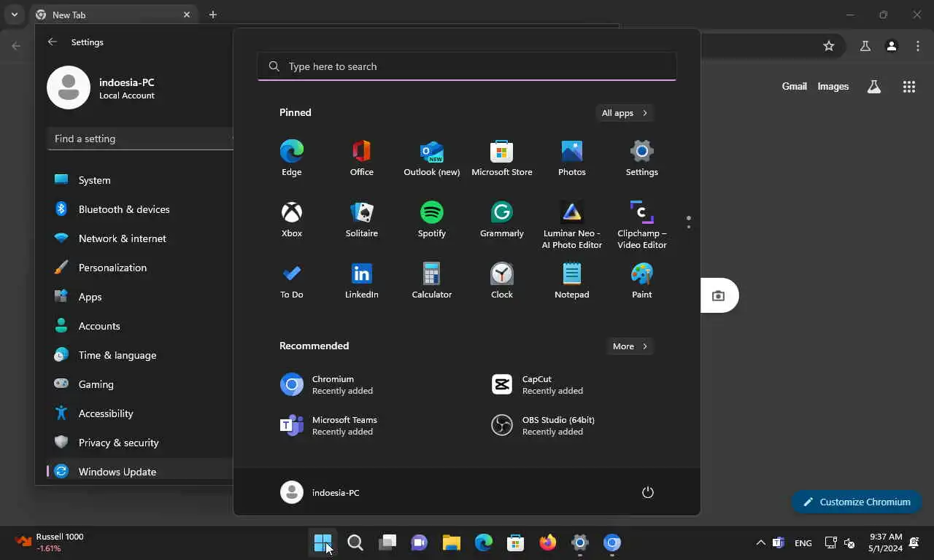Viewport: 934px width, 560px height.
Task: Click the Windows Start button
Action: pos(323,542)
